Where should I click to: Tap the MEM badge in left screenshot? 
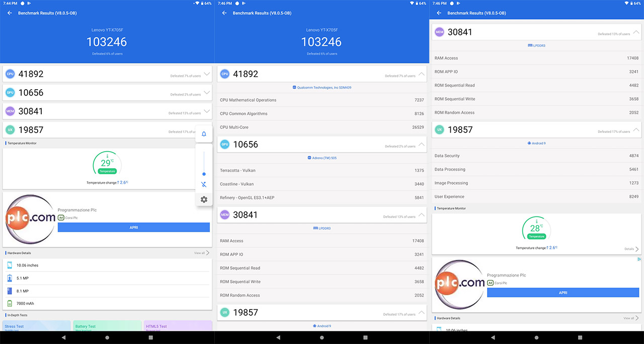pyautogui.click(x=10, y=111)
